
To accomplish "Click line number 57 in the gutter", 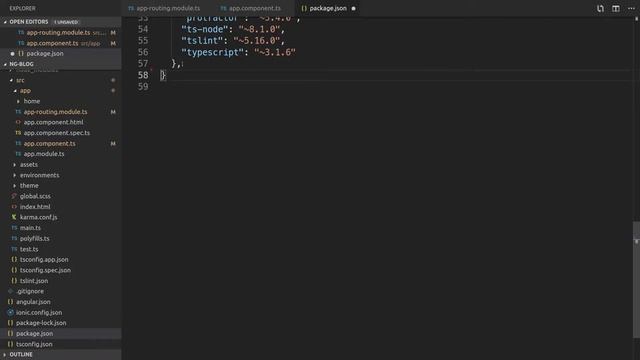I will (143, 64).
